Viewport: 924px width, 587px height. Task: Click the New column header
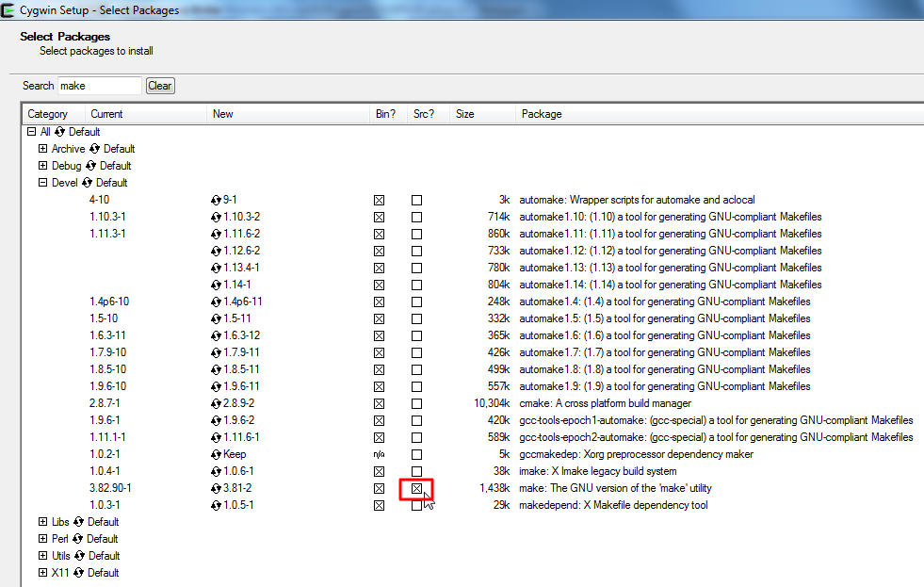coord(288,114)
